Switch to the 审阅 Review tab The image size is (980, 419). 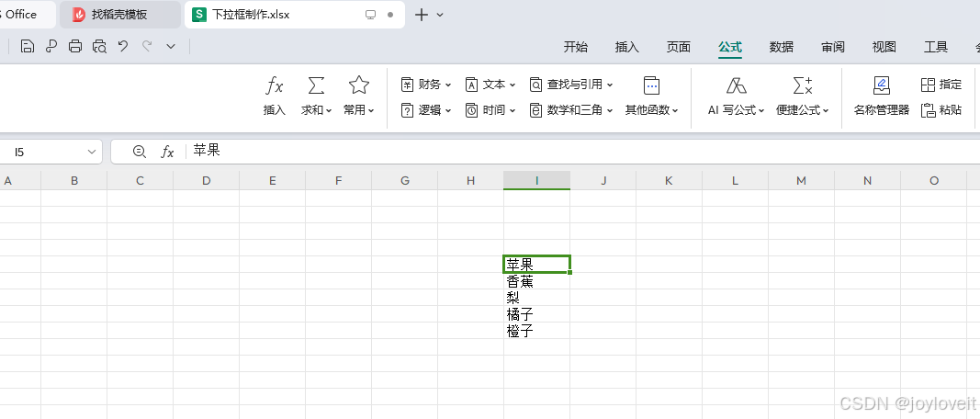[x=832, y=47]
